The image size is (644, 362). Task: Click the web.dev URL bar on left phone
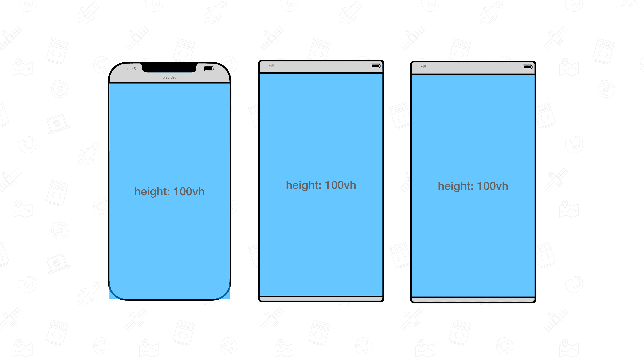click(x=169, y=77)
